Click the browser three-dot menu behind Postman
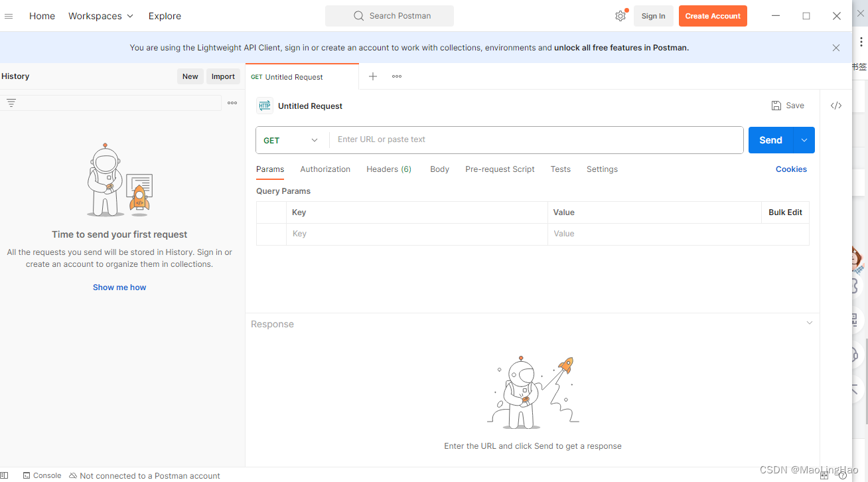This screenshot has height=482, width=868. click(861, 42)
